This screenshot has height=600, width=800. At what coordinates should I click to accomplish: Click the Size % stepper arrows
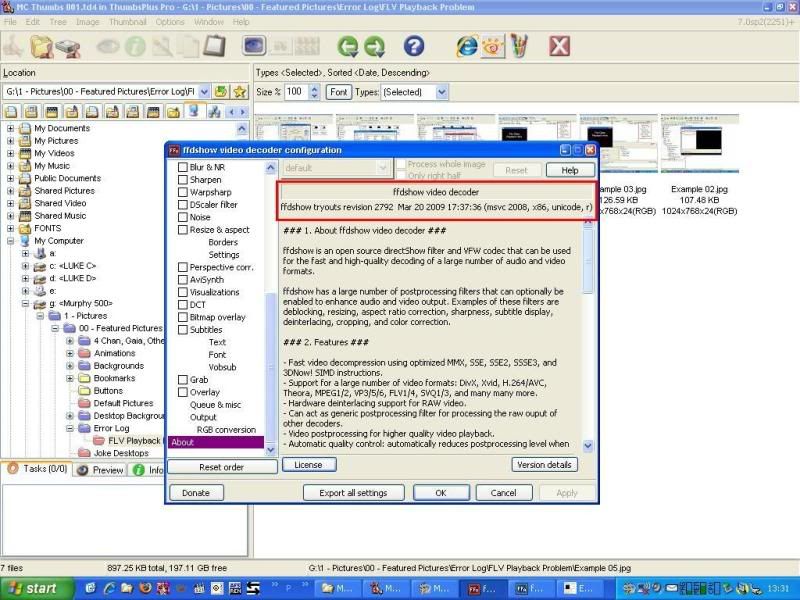(314, 92)
